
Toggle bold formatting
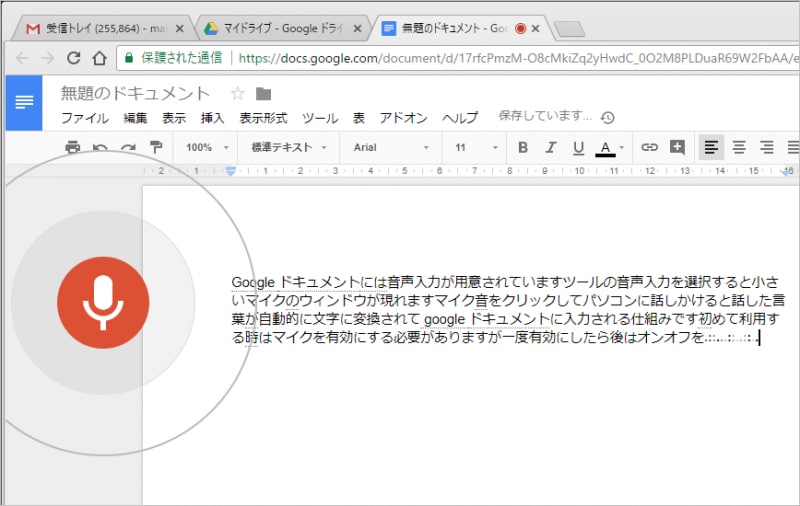pyautogui.click(x=522, y=147)
